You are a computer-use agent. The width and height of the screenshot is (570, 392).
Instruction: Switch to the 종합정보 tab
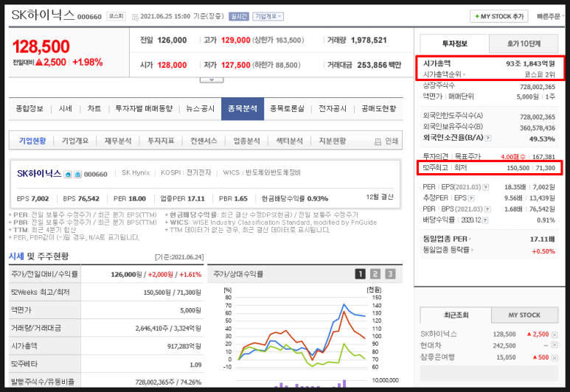click(x=29, y=108)
